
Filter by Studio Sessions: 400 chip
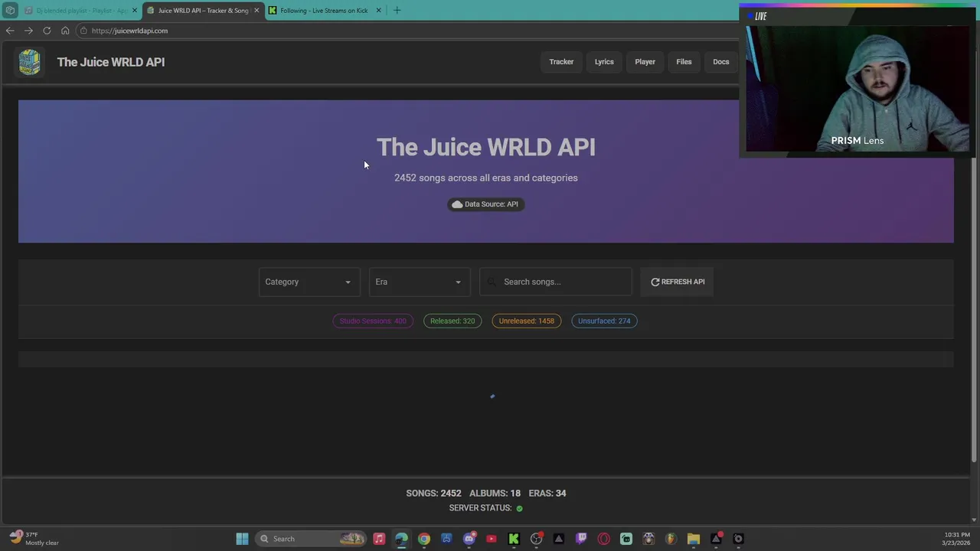(373, 321)
